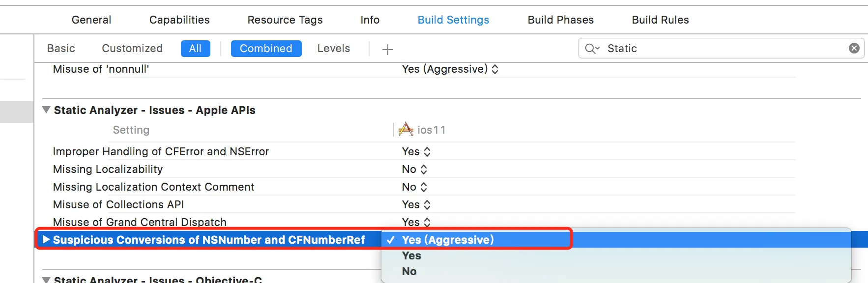Choose No in the popup menu

point(409,271)
